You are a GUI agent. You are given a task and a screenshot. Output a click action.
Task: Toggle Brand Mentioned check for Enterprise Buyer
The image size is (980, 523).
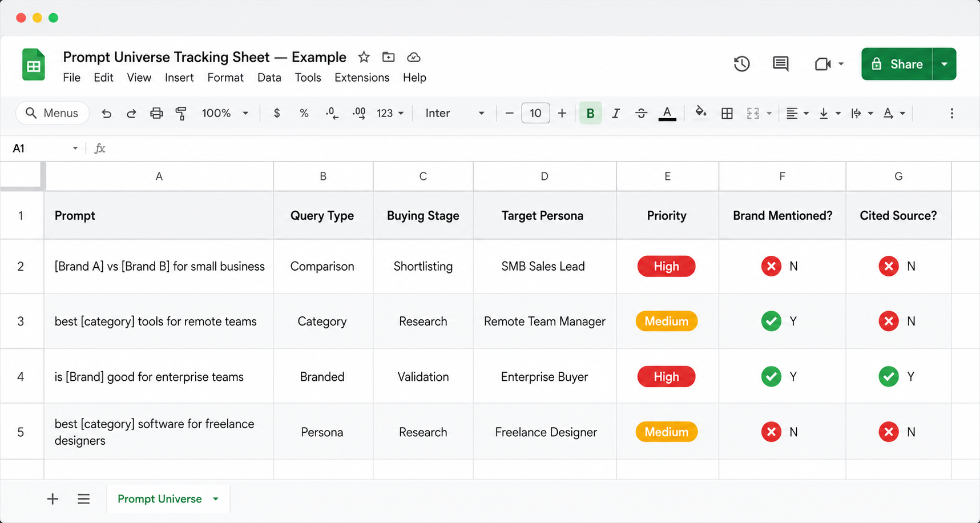pos(771,377)
